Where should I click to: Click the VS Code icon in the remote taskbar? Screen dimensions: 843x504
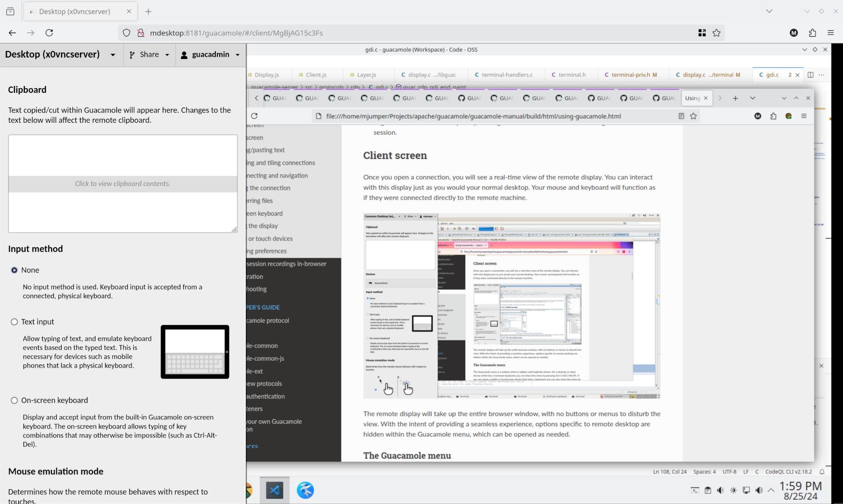(275, 490)
